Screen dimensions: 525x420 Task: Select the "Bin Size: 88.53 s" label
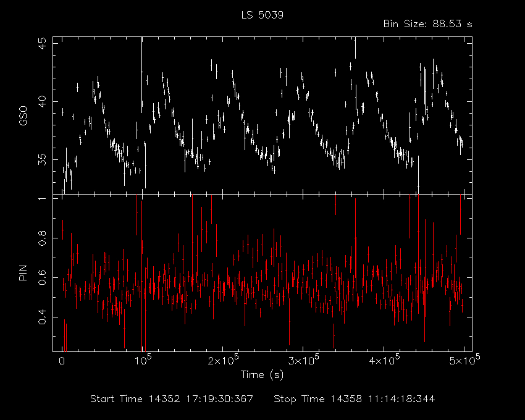(x=427, y=24)
